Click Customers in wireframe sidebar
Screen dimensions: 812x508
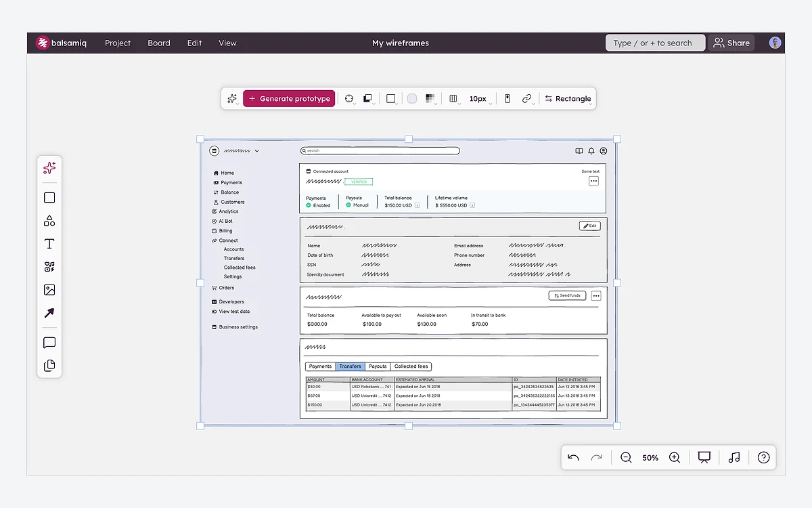click(229, 202)
